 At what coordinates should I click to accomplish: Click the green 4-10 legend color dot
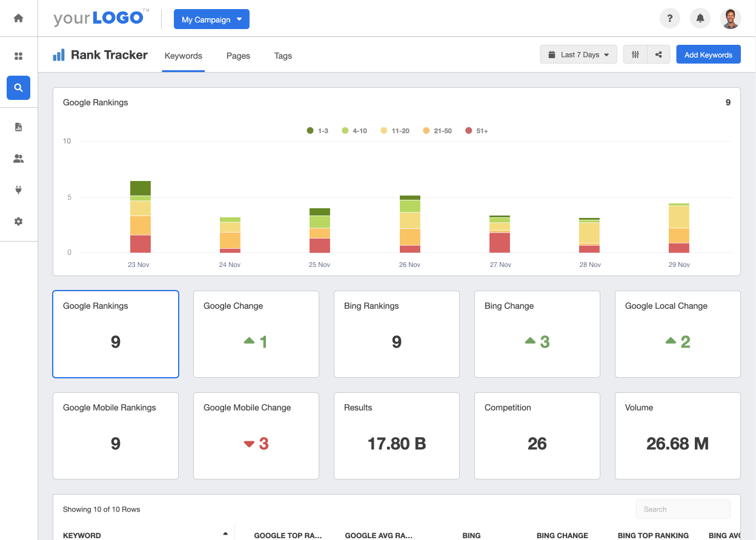(346, 130)
